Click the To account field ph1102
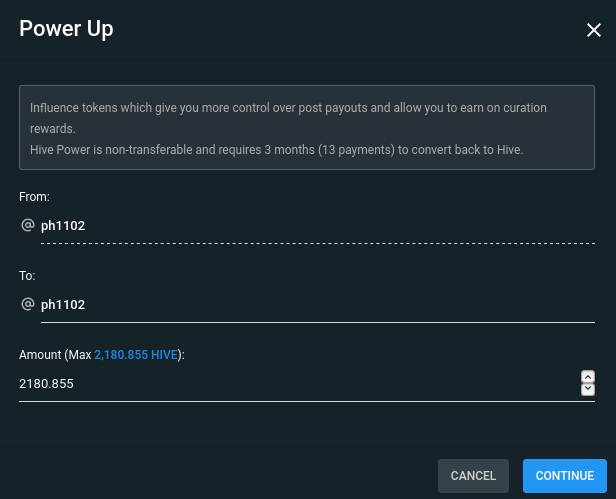Viewport: 616px width, 499px height. click(x=317, y=305)
